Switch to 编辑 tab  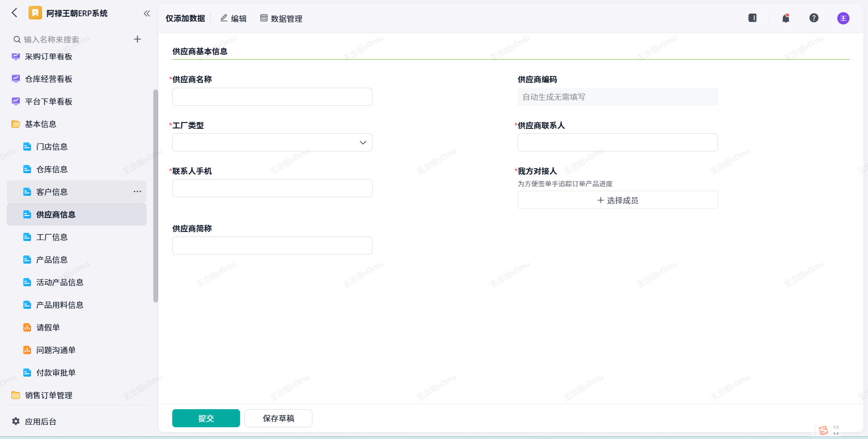[233, 19]
